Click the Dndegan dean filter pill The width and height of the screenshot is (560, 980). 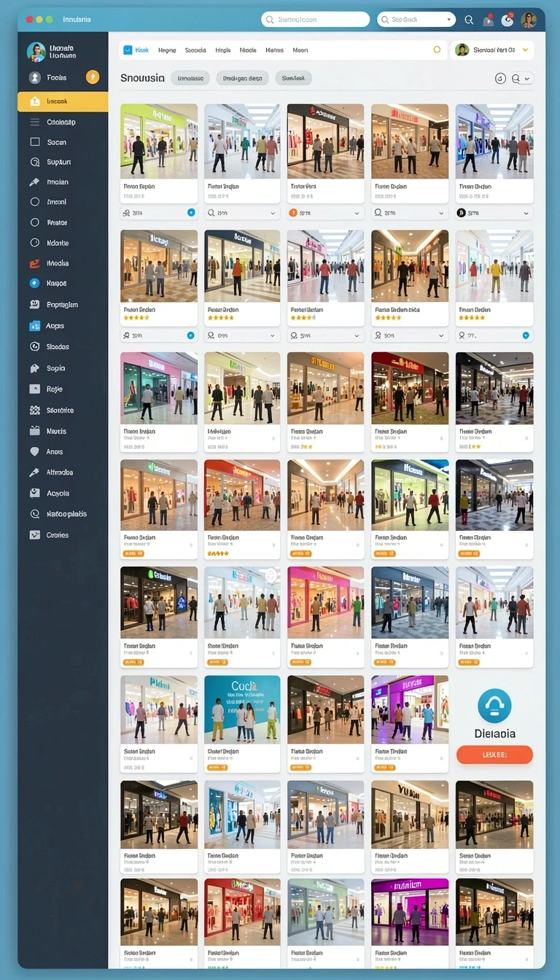coord(243,78)
